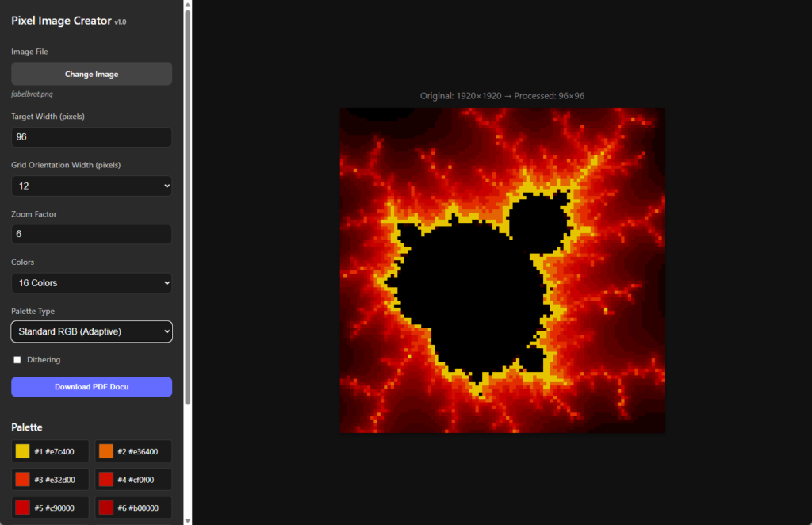Viewport: 812px width, 525px height.
Task: Select the dark red #6 #b00000 swatch
Action: tap(105, 508)
